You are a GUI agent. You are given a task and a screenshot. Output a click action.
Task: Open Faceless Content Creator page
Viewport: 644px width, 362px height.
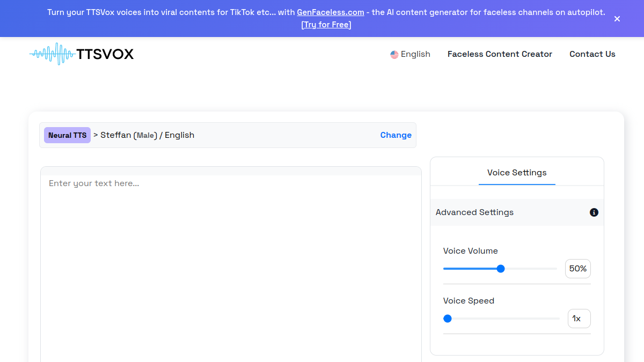pyautogui.click(x=500, y=54)
